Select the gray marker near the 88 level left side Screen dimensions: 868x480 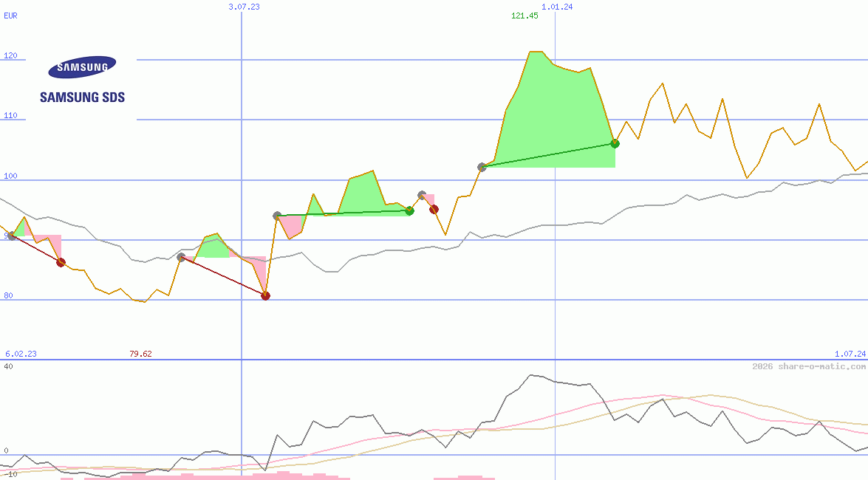pos(180,258)
